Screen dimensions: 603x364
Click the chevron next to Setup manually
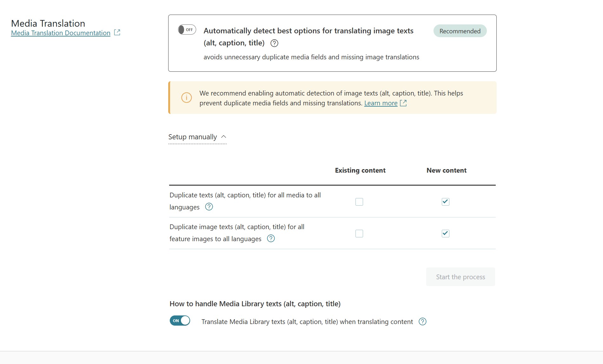(224, 137)
